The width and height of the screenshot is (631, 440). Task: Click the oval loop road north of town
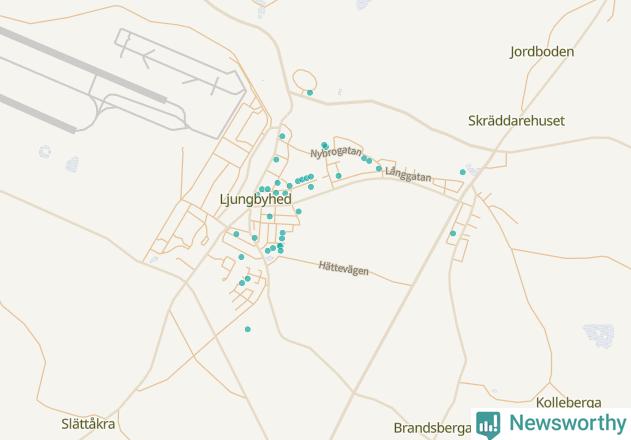tap(304, 81)
